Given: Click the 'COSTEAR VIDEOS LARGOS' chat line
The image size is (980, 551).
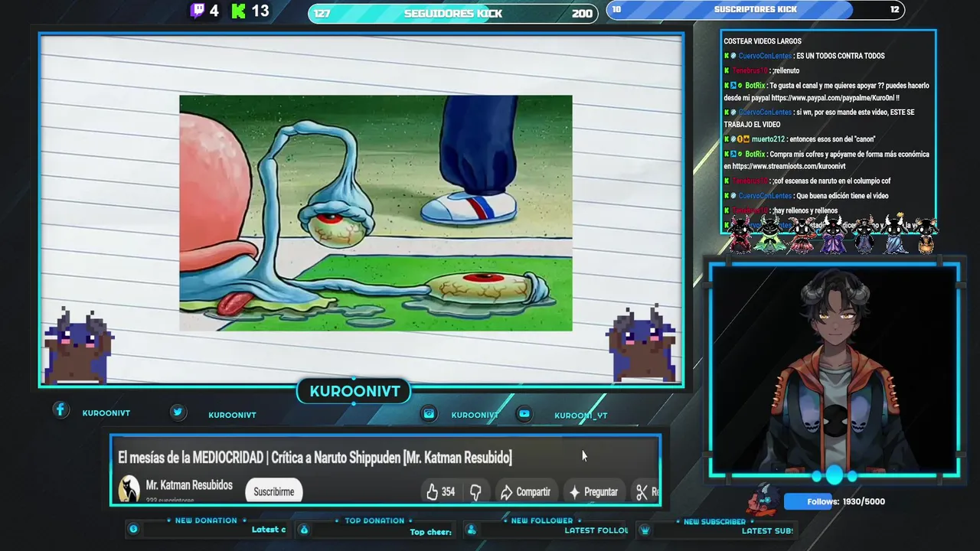Looking at the screenshot, I should (763, 41).
